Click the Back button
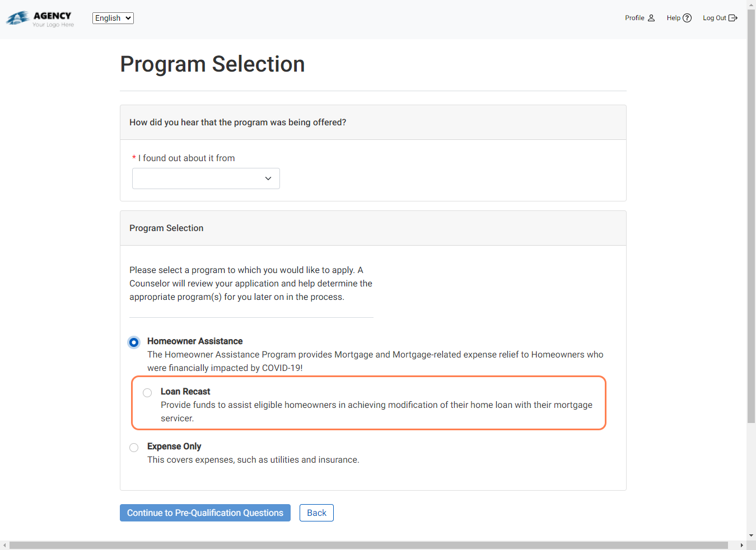Viewport: 756px width, 550px height. click(x=316, y=513)
